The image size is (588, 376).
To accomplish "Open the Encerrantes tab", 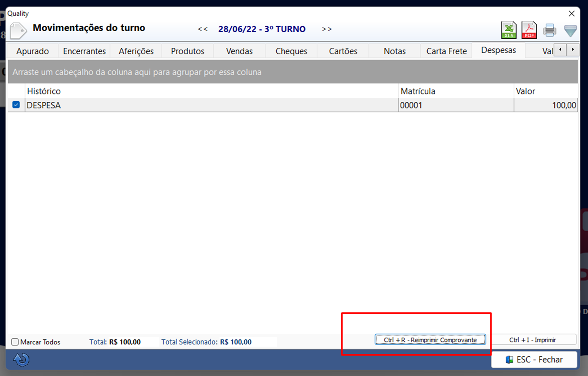I will [84, 51].
